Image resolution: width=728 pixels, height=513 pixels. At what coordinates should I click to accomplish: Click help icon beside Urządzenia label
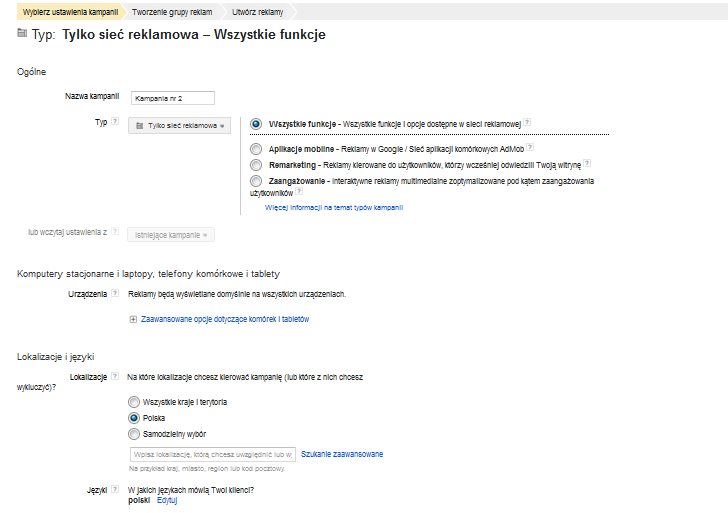115,294
